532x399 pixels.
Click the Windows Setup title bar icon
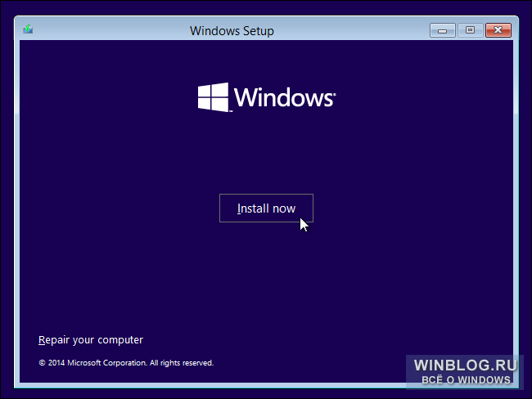coord(28,29)
